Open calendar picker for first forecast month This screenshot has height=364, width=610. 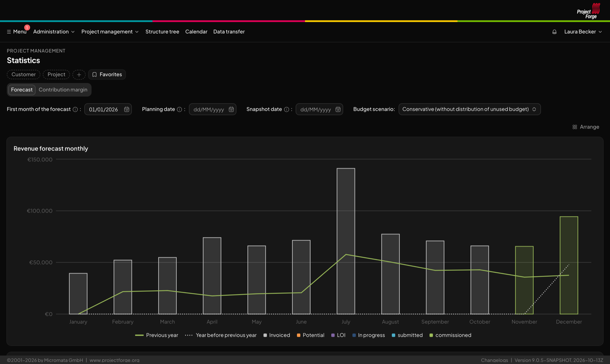click(126, 109)
